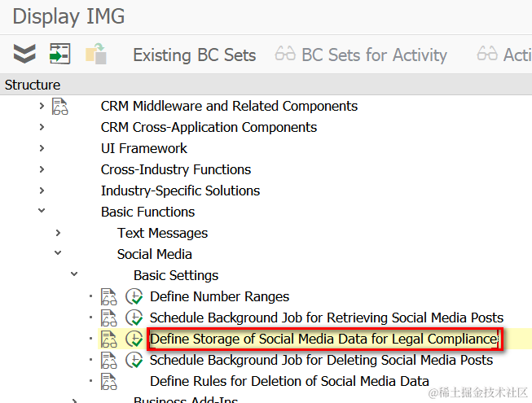Select the Basic Functions tree entry
532x403 pixels.
point(147,212)
